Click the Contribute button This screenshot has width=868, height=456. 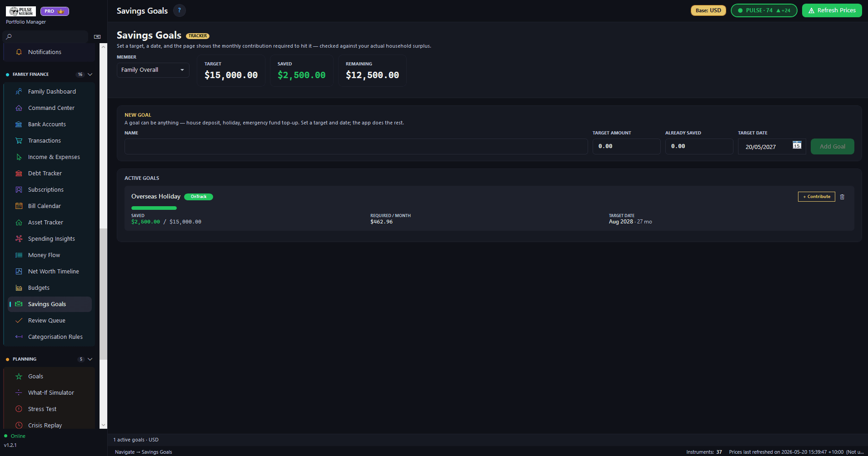[x=817, y=197]
